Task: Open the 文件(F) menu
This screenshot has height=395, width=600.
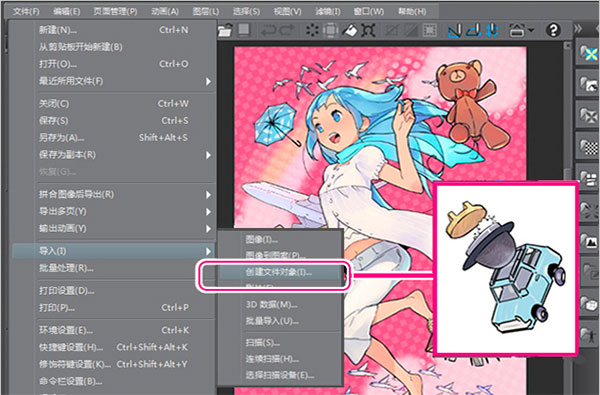Action: click(x=26, y=11)
